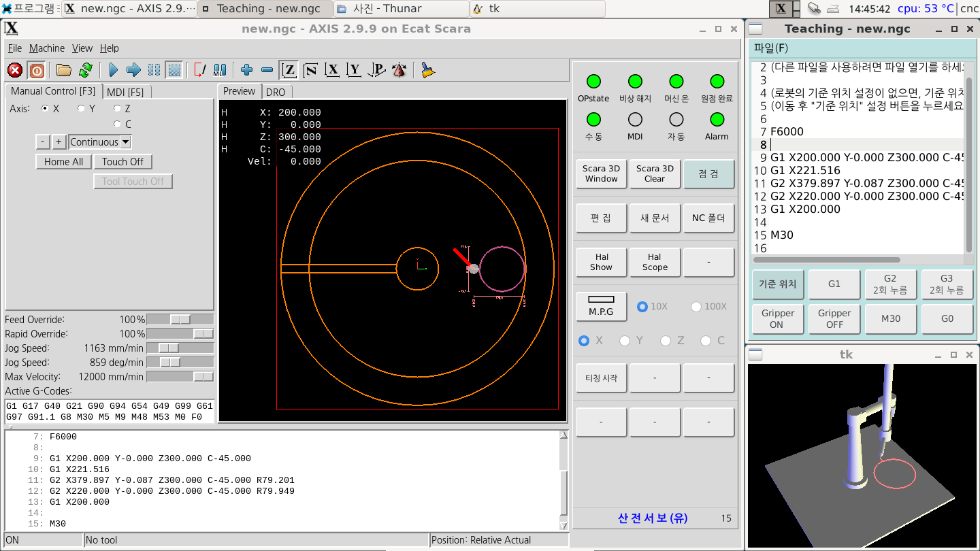Image resolution: width=980 pixels, height=551 pixels.
Task: Switch to tk window in taskbar
Action: pos(538,9)
